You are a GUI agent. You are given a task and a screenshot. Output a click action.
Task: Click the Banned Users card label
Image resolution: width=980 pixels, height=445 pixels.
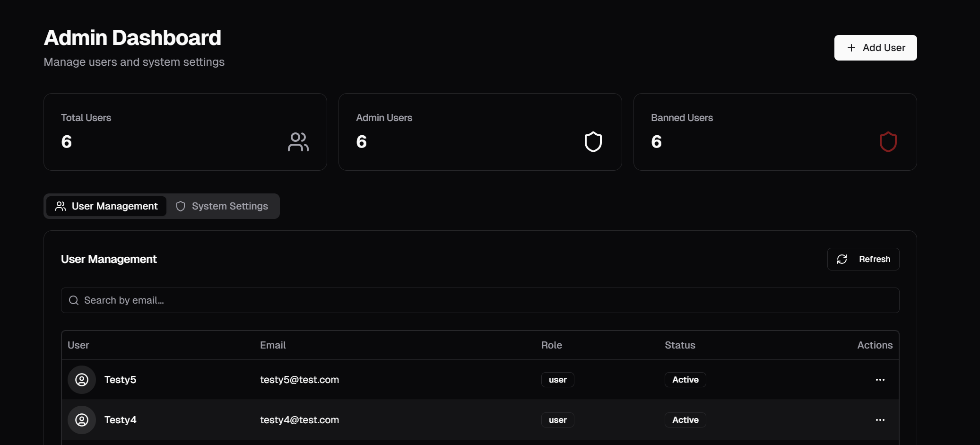(682, 118)
